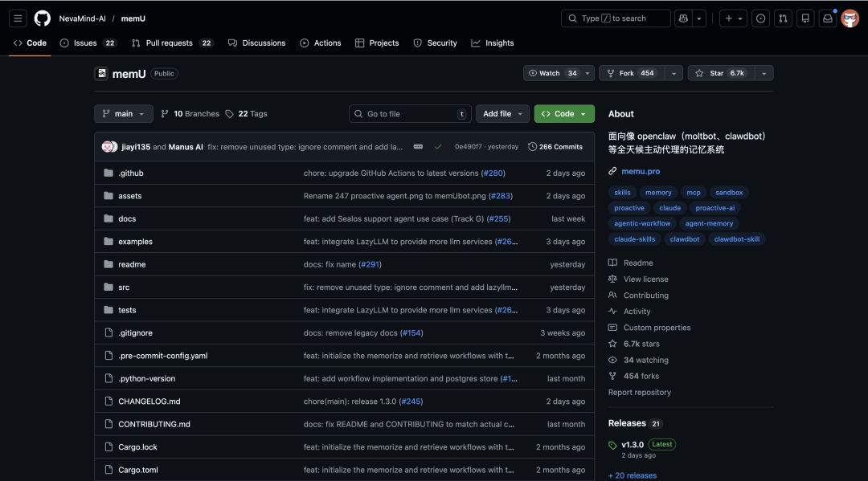Screen dimensions: 868x481
Task: Open the v1.3.0 latest release
Action: (632, 443)
